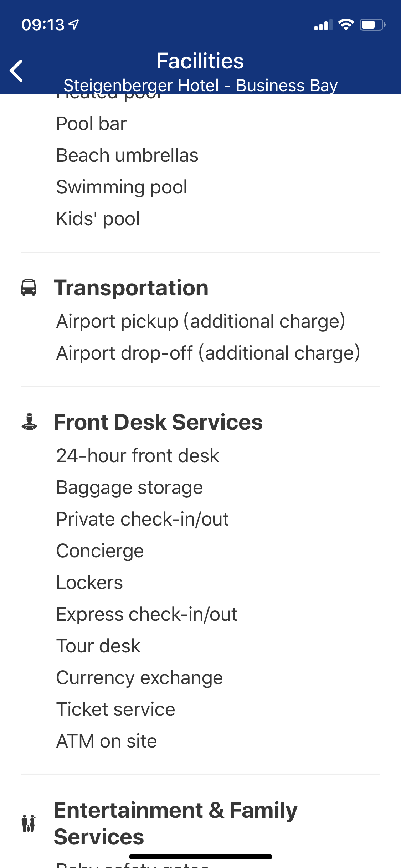Tap Airport drop-off (additional charge)
The image size is (401, 868).
208,353
